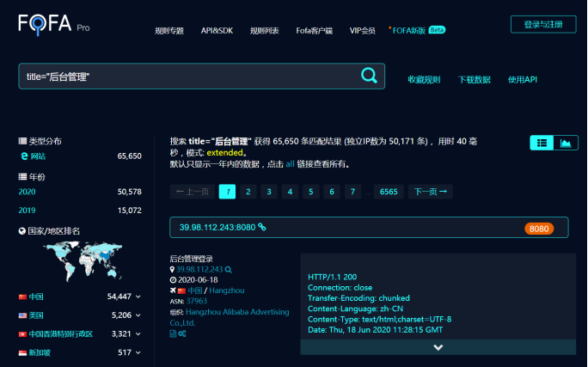Viewport: 588px width, 367px height.
Task: Click the FOFA Pro logo
Action: click(x=54, y=24)
